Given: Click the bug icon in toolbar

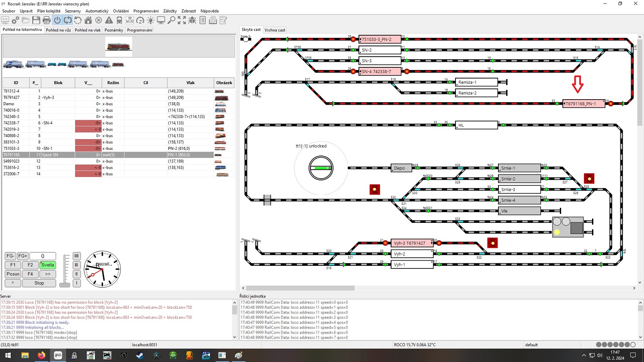Looking at the screenshot, I should tap(192, 20).
